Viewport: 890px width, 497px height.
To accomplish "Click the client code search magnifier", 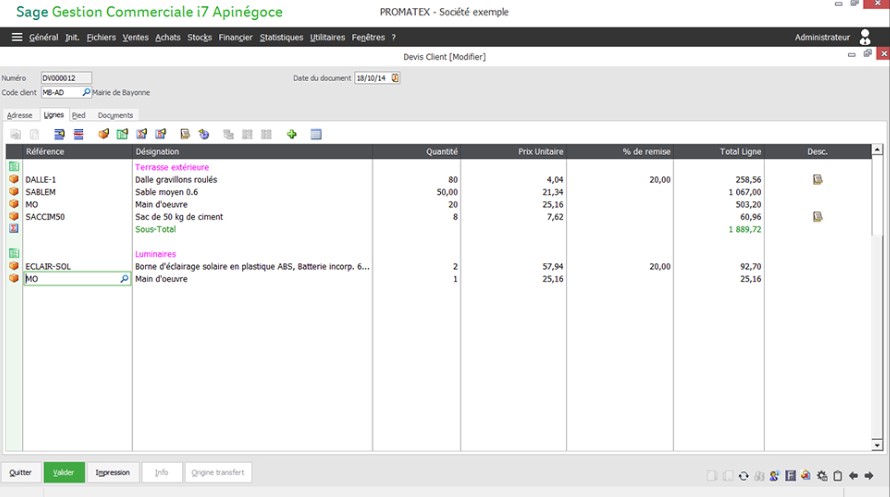I will coord(86,92).
